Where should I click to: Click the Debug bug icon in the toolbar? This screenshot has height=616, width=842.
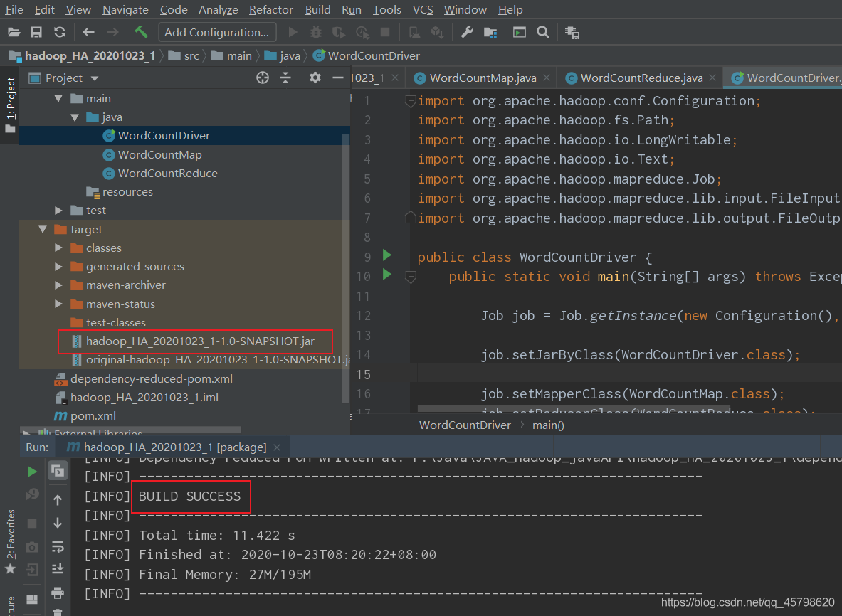316,33
